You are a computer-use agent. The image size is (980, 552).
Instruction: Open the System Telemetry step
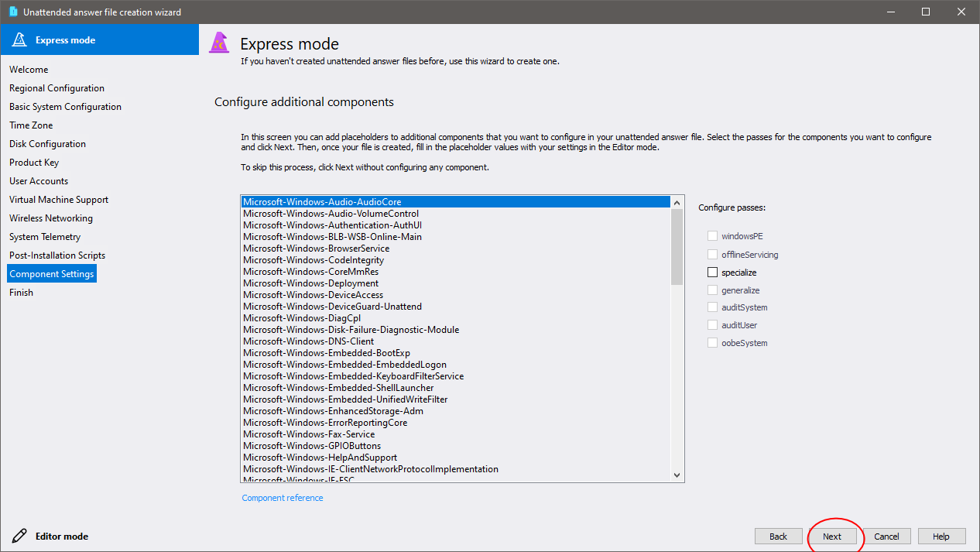(45, 237)
